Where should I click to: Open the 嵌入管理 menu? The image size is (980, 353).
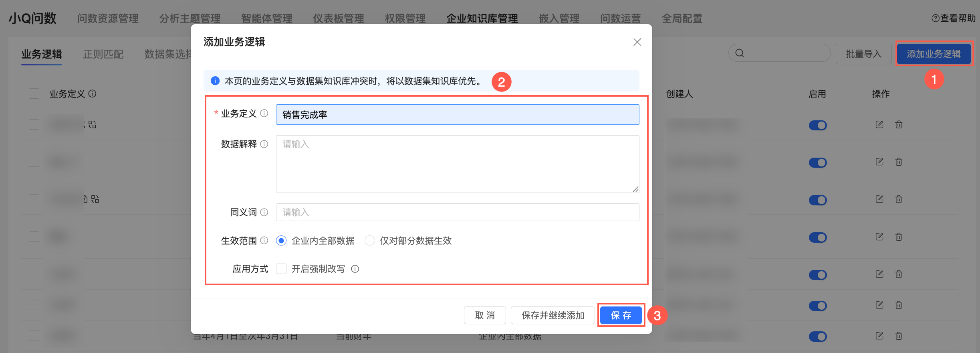[x=559, y=18]
